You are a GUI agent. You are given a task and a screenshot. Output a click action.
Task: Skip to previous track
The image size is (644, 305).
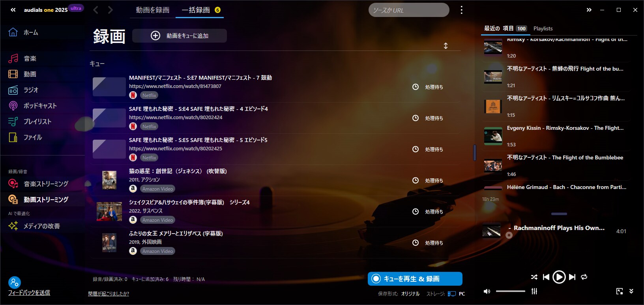[546, 277]
